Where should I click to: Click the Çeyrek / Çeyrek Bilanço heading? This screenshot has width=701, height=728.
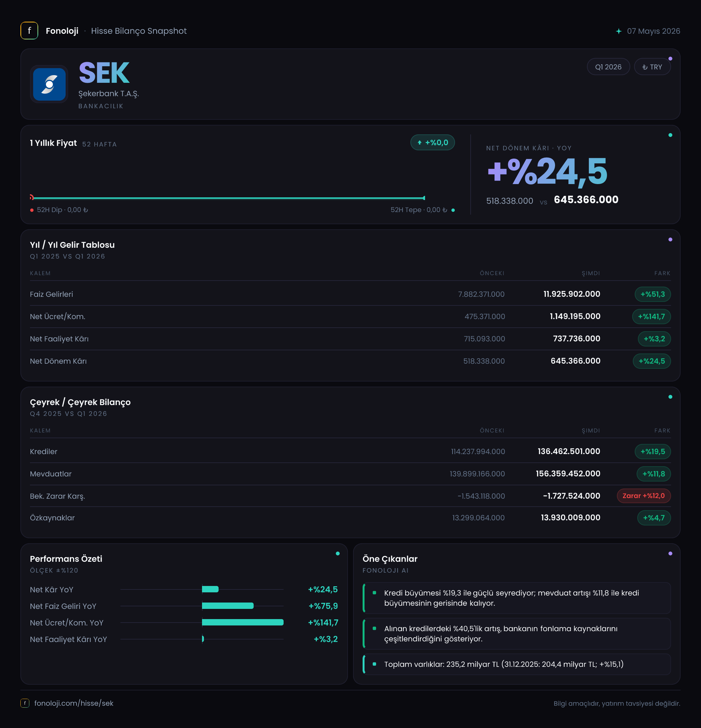point(80,402)
